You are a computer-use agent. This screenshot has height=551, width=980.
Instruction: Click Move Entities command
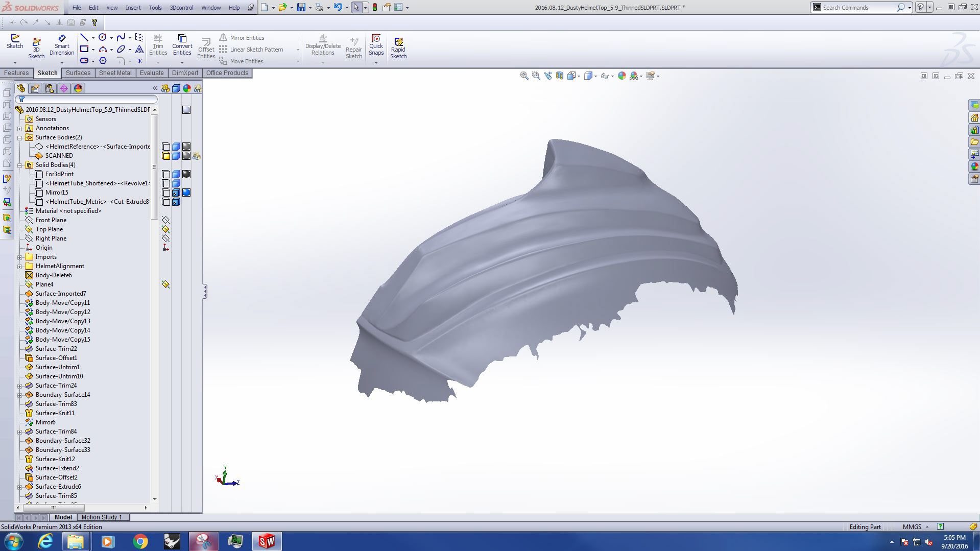pos(242,61)
